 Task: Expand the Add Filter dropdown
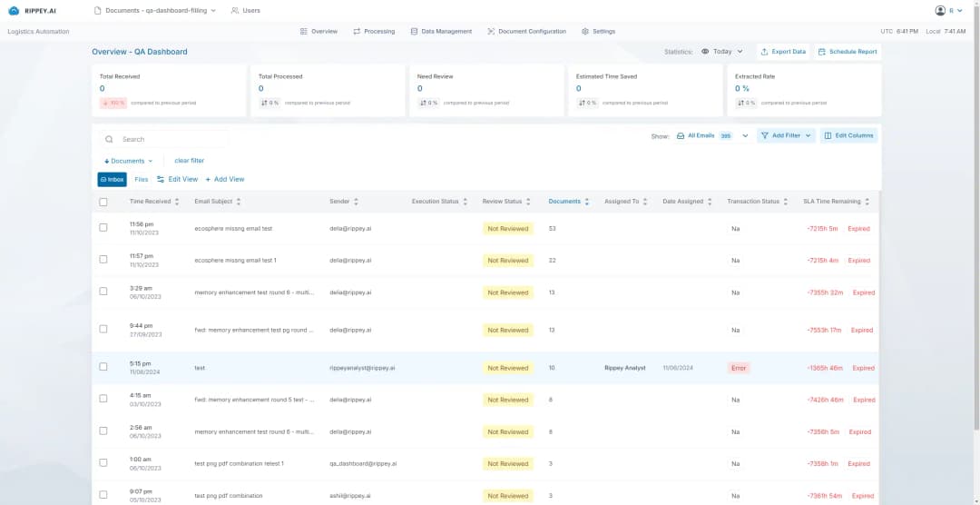tap(786, 135)
